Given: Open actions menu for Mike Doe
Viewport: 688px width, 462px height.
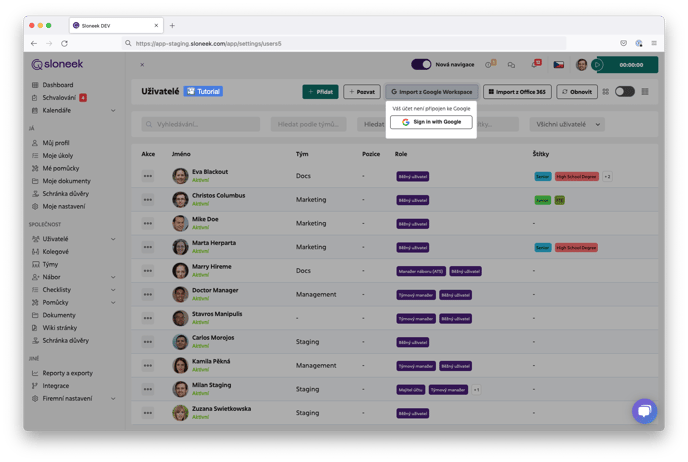Looking at the screenshot, I should pos(148,223).
